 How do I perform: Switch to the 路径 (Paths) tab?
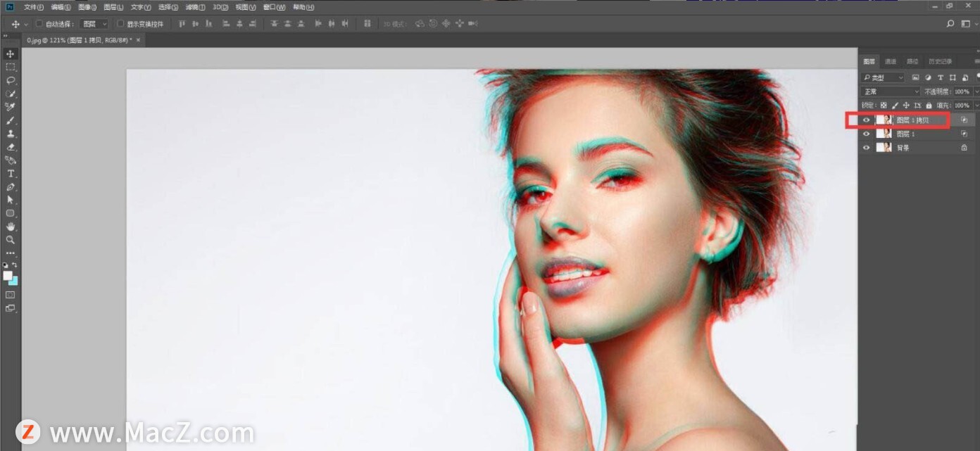(912, 62)
